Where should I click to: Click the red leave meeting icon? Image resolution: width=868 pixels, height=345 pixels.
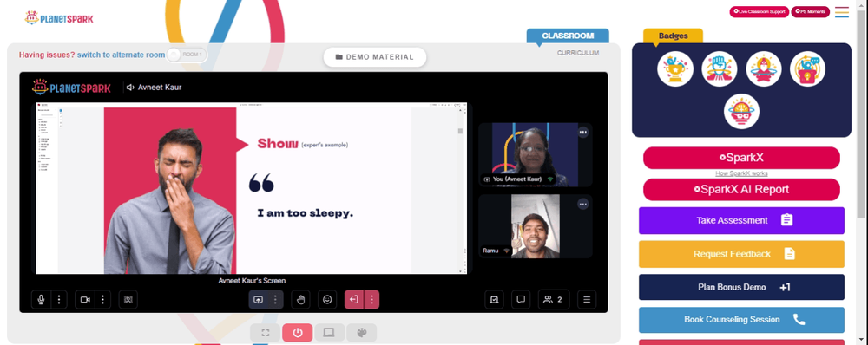[x=354, y=300]
